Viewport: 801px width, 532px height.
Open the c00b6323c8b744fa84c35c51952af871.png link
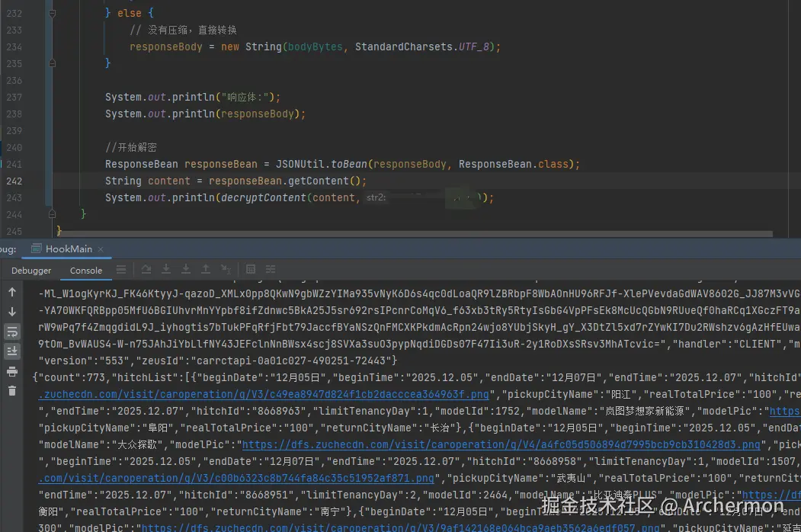236,478
